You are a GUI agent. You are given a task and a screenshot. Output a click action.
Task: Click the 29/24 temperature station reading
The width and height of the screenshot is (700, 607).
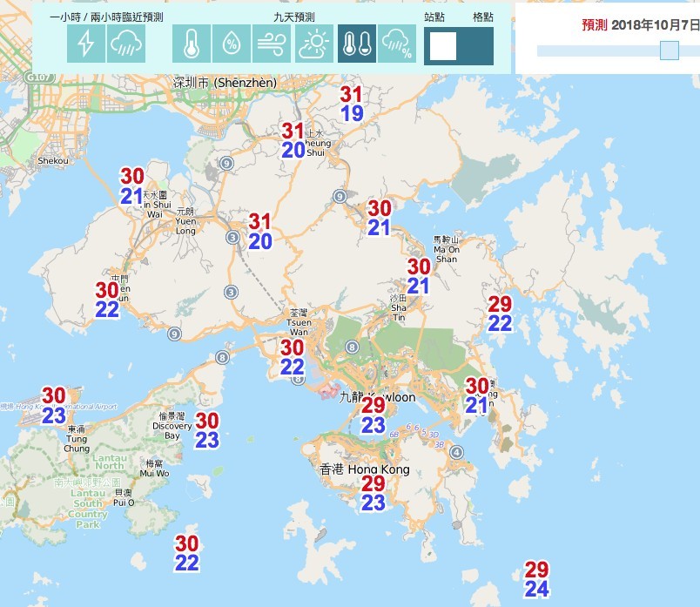(x=536, y=580)
